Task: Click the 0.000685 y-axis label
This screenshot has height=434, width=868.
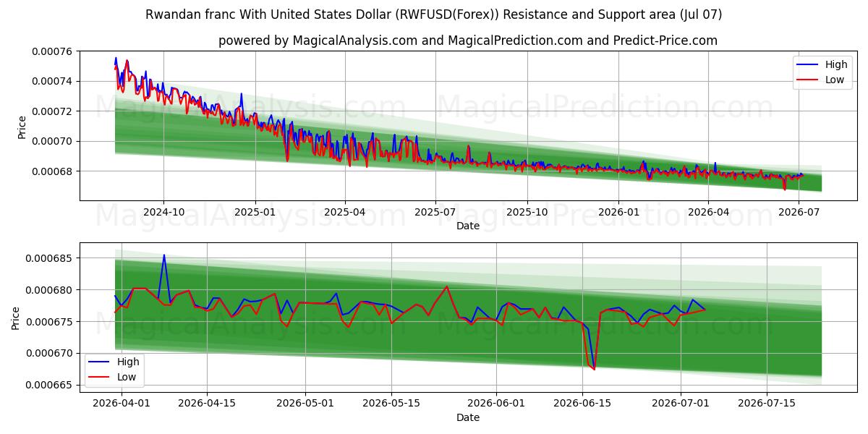Action: [48, 258]
